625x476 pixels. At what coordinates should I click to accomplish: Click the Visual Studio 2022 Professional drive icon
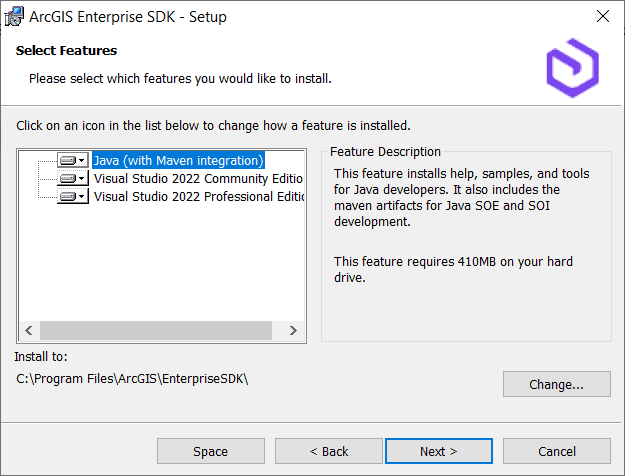point(68,196)
